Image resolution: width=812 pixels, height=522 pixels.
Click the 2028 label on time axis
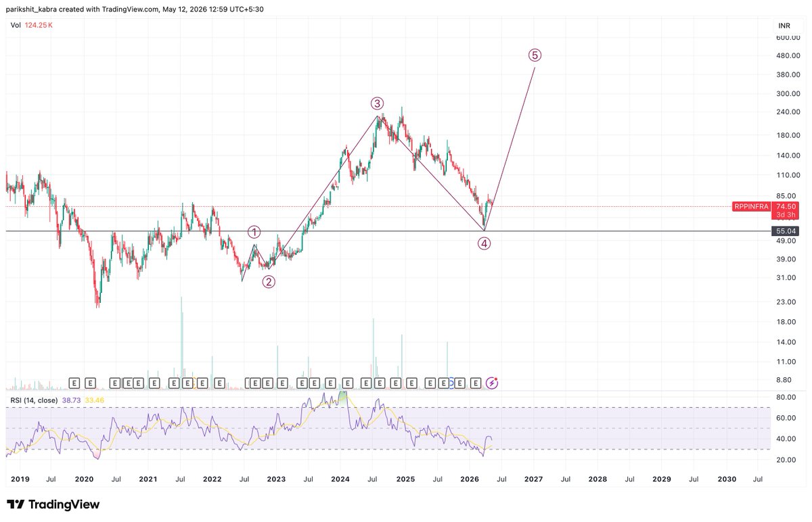597,479
